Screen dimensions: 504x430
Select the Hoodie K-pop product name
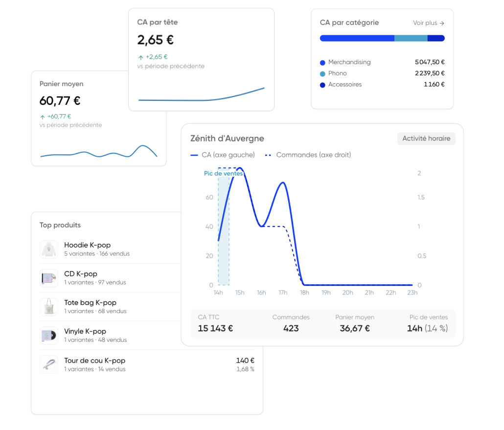point(88,245)
